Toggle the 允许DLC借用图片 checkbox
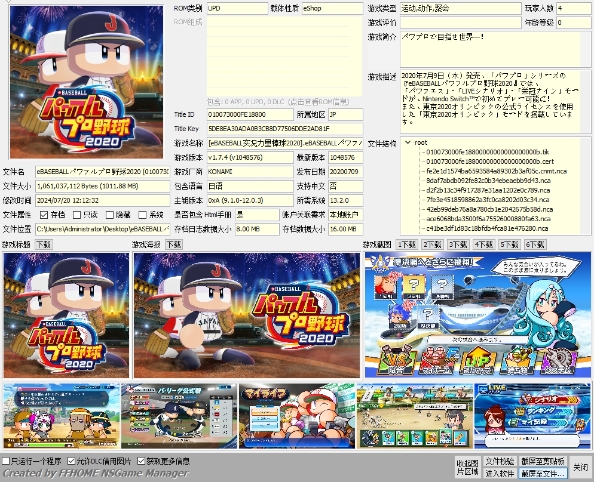Image resolution: width=594 pixels, height=482 pixels. point(71,461)
